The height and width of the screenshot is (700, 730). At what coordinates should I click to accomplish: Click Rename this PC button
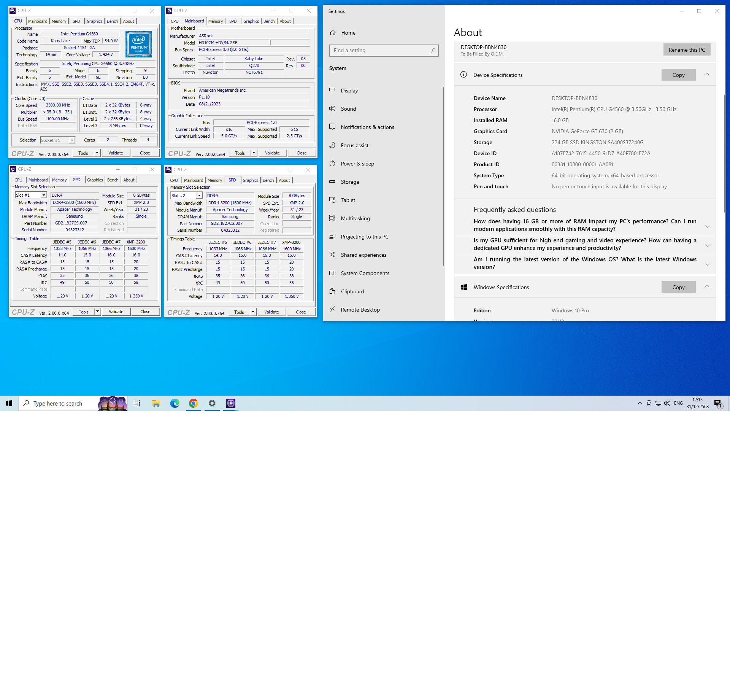point(687,50)
